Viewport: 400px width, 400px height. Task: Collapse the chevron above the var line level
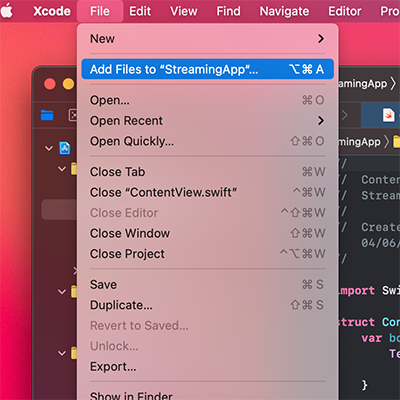click(x=62, y=292)
